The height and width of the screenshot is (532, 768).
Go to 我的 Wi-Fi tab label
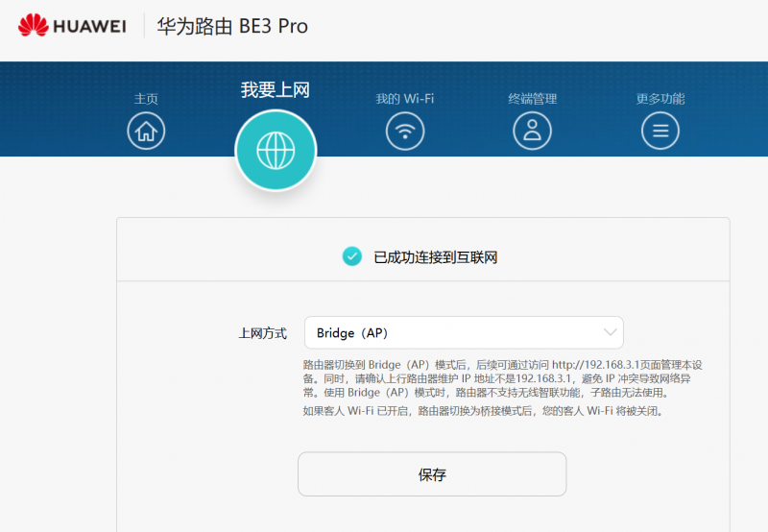(x=404, y=99)
